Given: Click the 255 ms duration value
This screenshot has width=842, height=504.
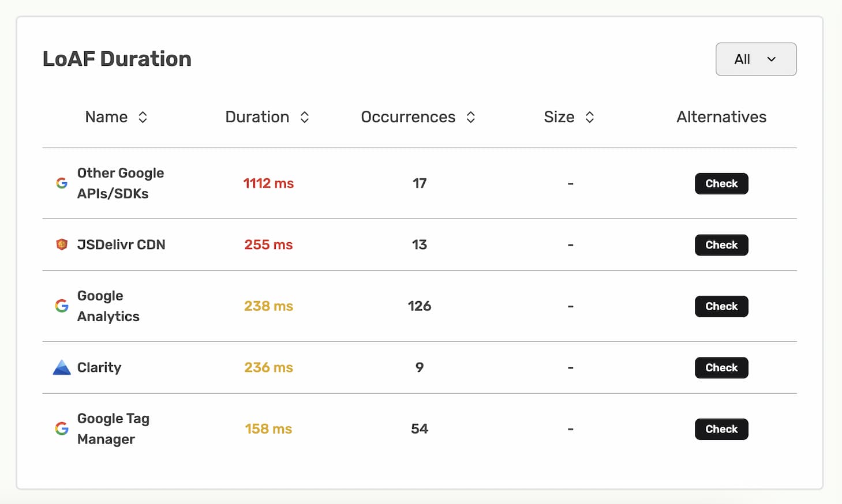Looking at the screenshot, I should pos(268,245).
